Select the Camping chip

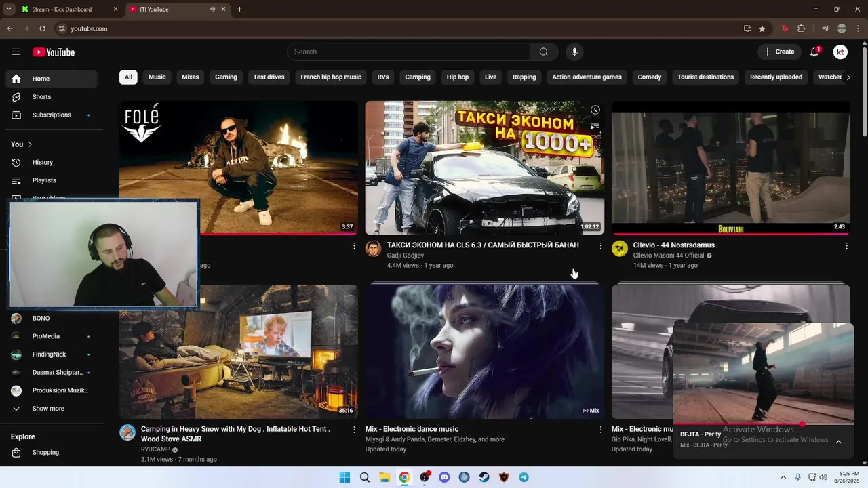pos(418,77)
